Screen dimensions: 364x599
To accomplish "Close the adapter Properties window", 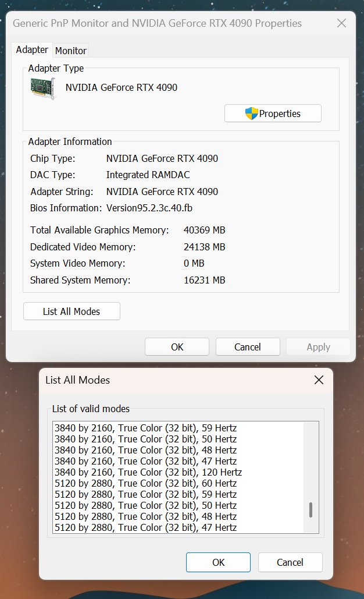I will point(341,23).
